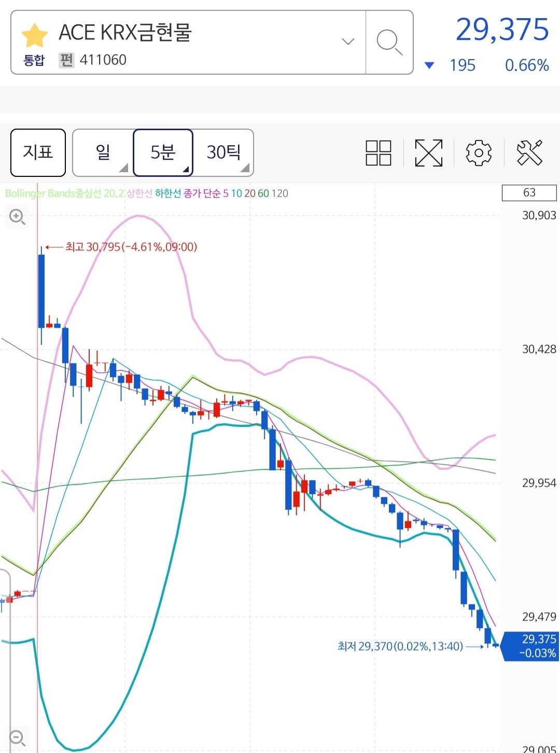The width and height of the screenshot is (560, 753).
Task: Tap the price change value 195
Action: coord(463,65)
